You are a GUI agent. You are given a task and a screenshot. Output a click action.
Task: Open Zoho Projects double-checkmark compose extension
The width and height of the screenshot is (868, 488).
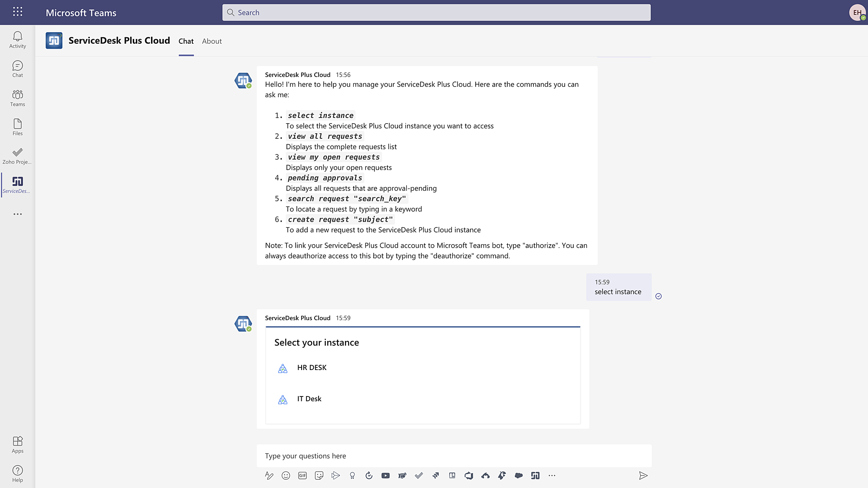419,475
